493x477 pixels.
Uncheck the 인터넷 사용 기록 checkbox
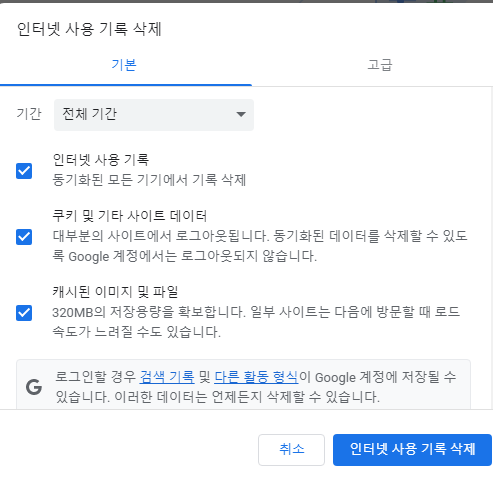(24, 171)
